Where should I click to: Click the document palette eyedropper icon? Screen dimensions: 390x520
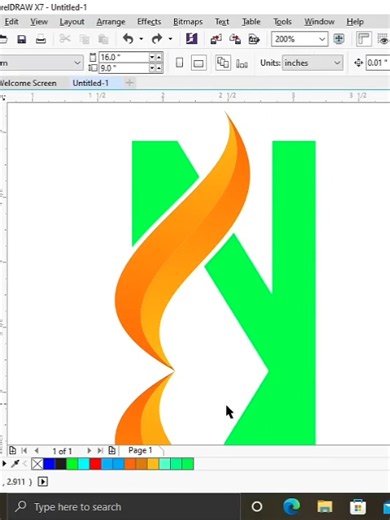coord(15,464)
